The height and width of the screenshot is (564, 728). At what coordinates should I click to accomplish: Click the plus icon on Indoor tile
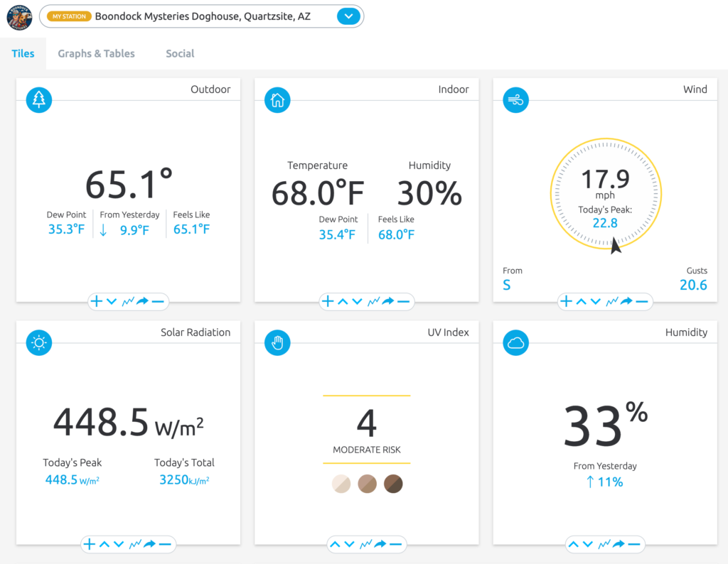pos(328,301)
